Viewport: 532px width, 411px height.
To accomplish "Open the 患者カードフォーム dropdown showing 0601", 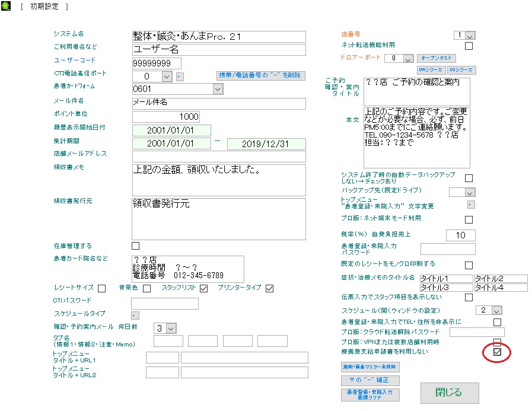I will click(218, 90).
